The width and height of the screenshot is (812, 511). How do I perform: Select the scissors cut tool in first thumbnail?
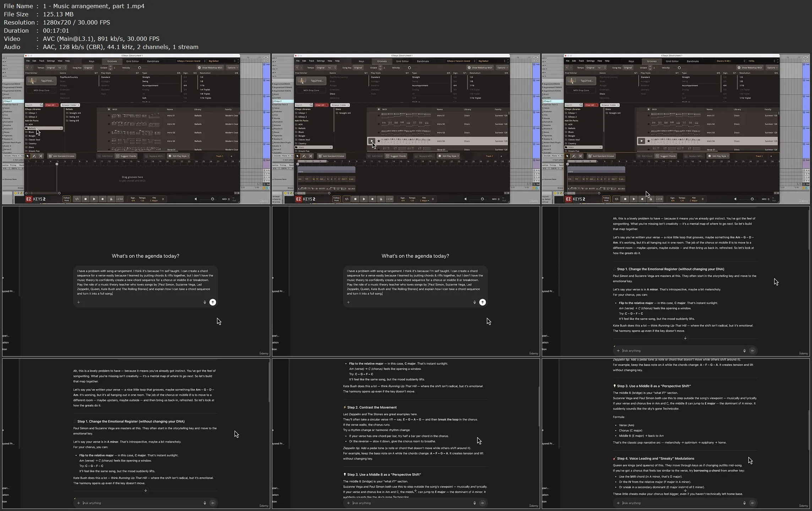pyautogui.click(x=40, y=156)
